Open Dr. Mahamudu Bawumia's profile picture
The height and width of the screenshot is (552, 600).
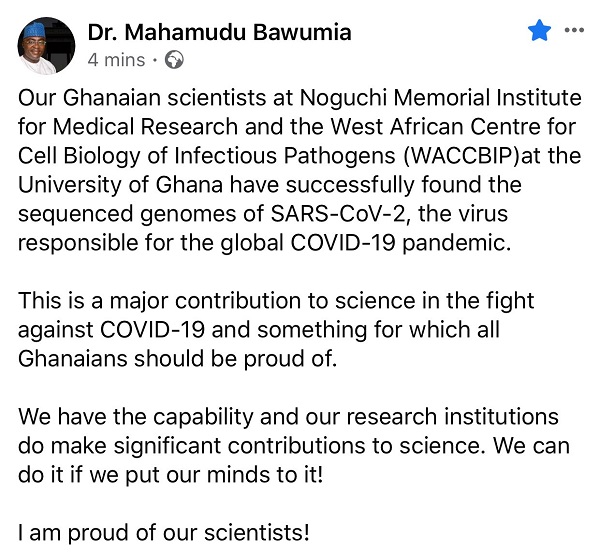click(46, 45)
